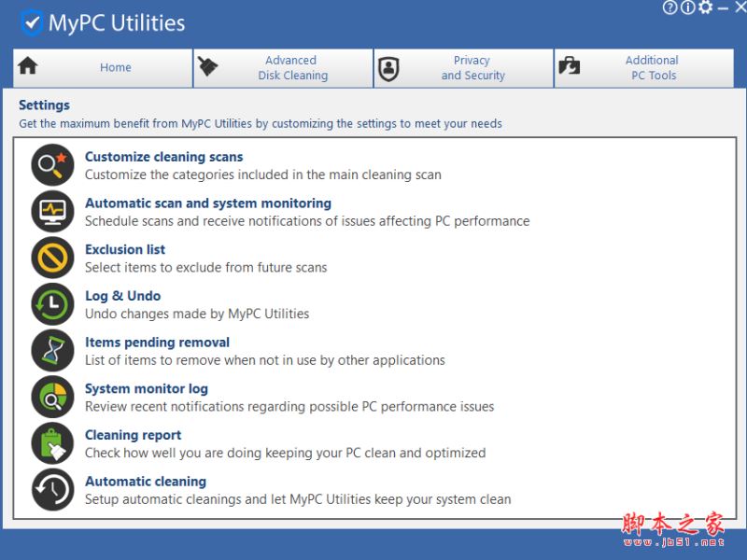Click the history clock Automatic cleaning icon
Viewport: 747px width, 560px height.
(53, 489)
